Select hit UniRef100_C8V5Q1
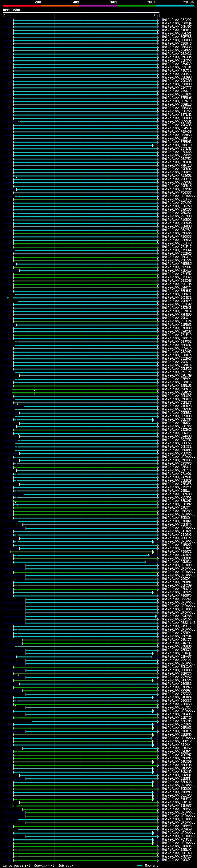Viewport: 197px width, 868px height. pyautogui.click(x=176, y=121)
